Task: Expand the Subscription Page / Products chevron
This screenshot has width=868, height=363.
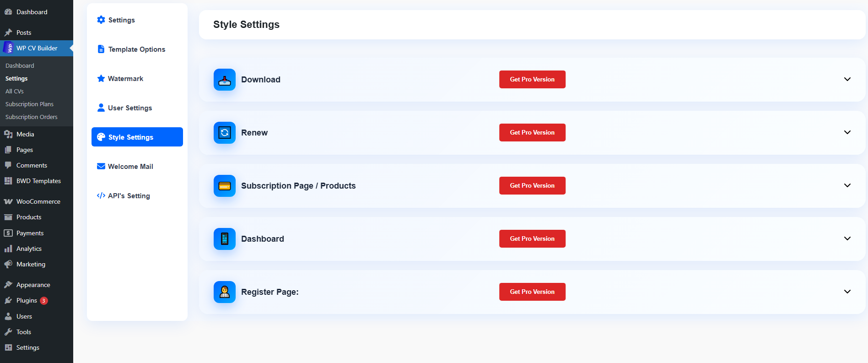Action: (847, 185)
